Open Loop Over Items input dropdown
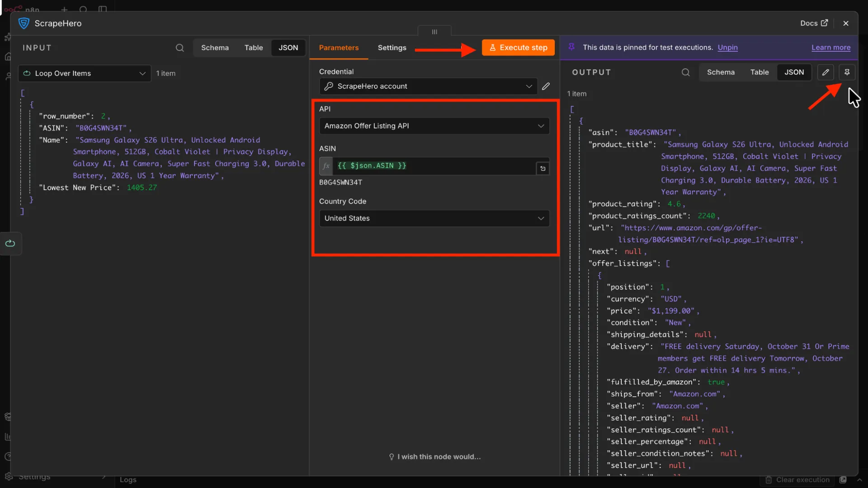This screenshot has height=488, width=868. pos(85,73)
